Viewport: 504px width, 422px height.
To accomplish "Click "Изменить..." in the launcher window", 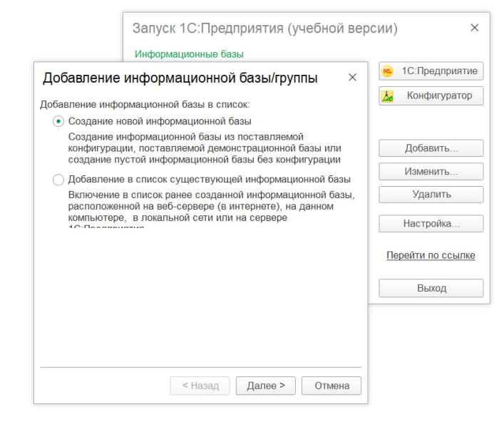I will pyautogui.click(x=431, y=171).
